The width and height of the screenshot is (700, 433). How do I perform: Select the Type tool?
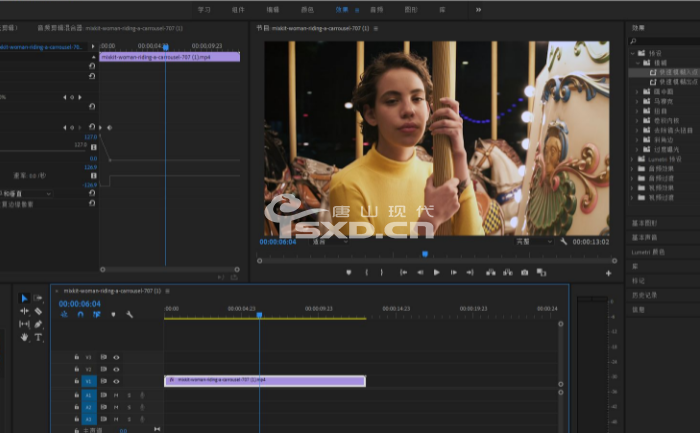(38, 337)
